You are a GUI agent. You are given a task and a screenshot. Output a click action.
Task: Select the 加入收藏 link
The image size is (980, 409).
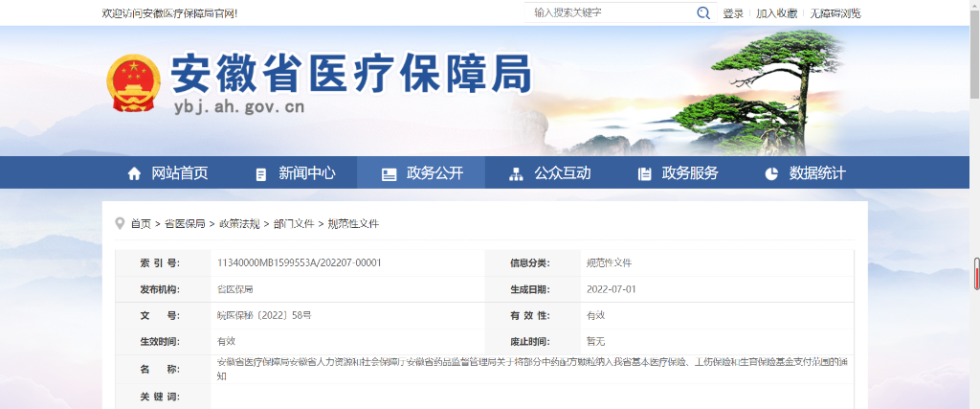click(776, 13)
